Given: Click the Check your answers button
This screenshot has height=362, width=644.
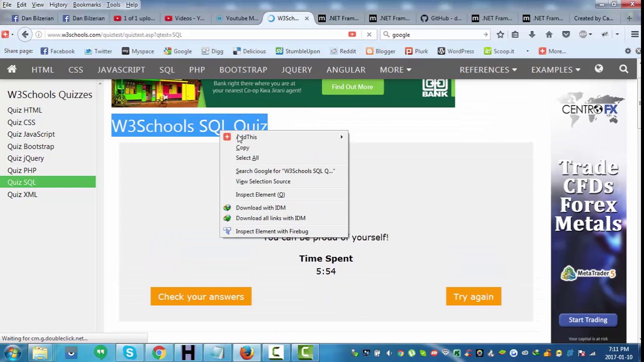Looking at the screenshot, I should coord(201,297).
